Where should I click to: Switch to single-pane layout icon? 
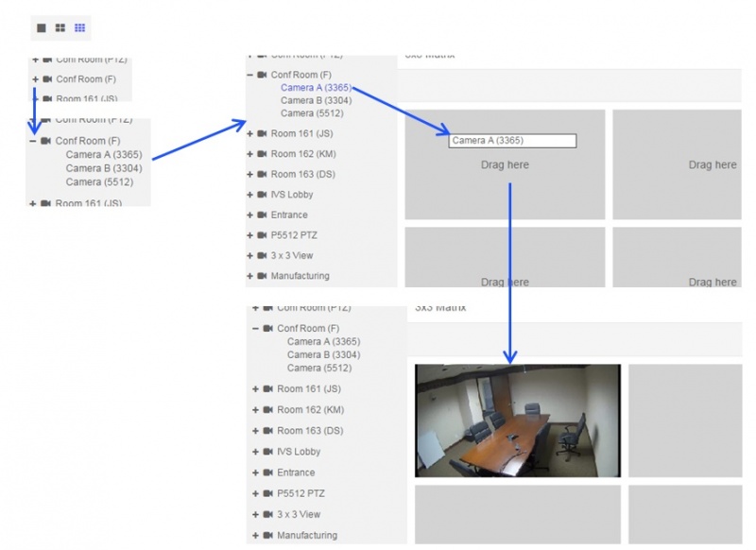tap(42, 28)
